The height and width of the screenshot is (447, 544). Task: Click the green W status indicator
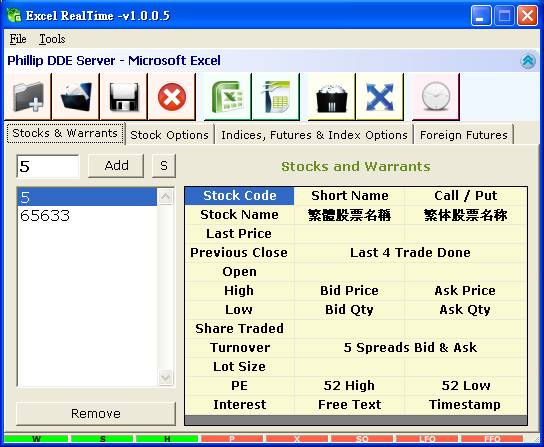click(36, 439)
